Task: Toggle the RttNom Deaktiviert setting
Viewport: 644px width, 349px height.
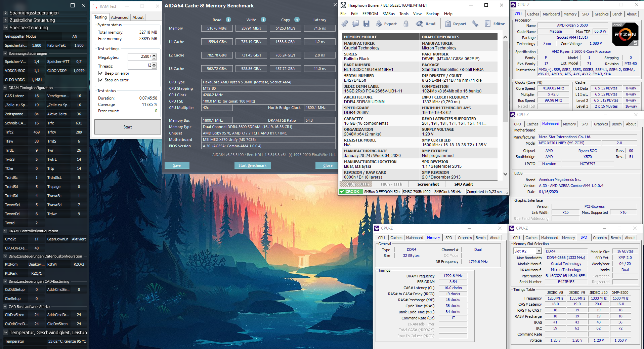Action: point(36,264)
